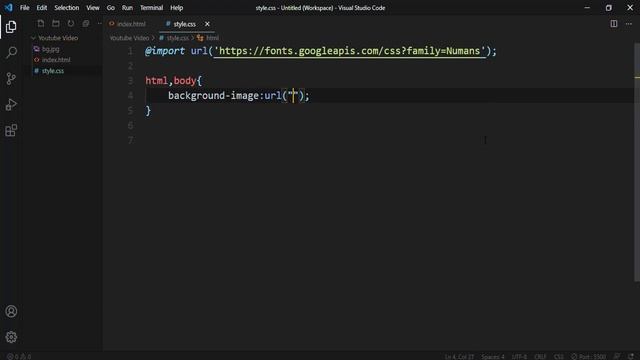Click CRLF end-of-line status entry
Image resolution: width=640 pixels, height=360 pixels.
540,357
